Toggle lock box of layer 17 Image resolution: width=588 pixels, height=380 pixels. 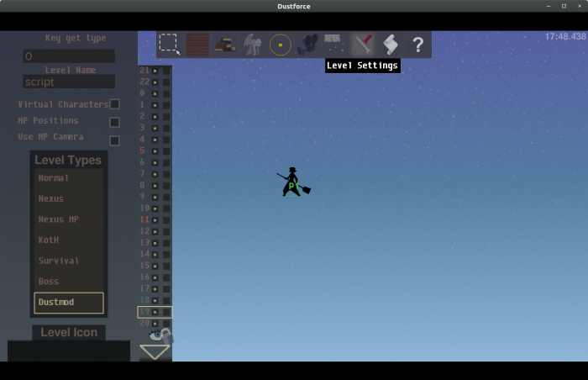166,288
